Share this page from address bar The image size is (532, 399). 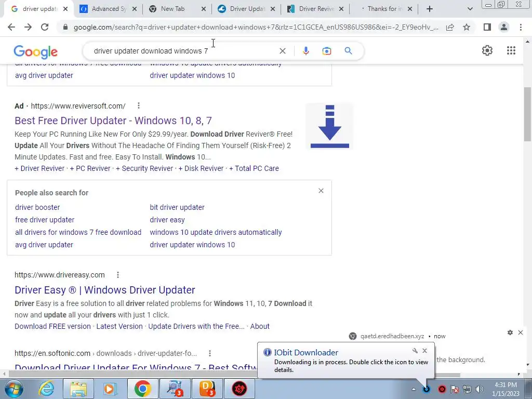[x=450, y=27]
